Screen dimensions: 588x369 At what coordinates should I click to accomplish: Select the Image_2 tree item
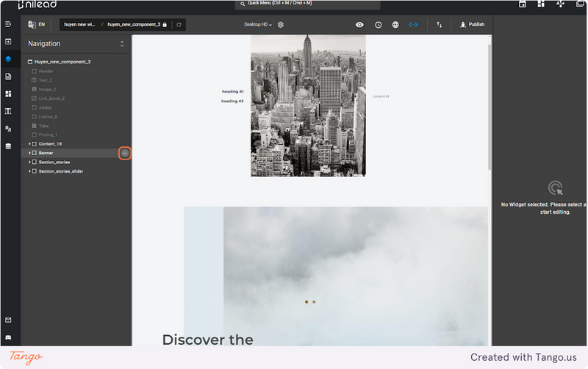tap(47, 89)
